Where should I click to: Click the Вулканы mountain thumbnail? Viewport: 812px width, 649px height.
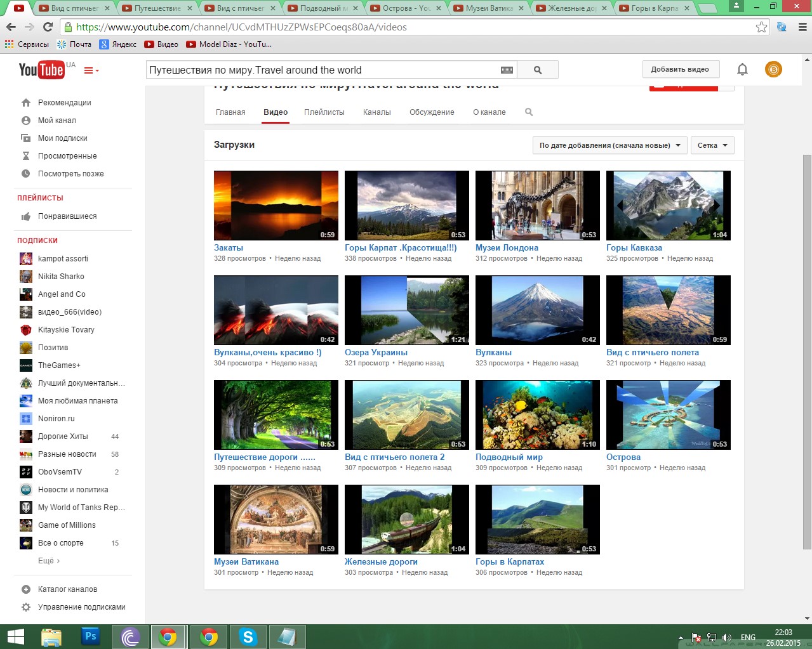[x=538, y=310]
